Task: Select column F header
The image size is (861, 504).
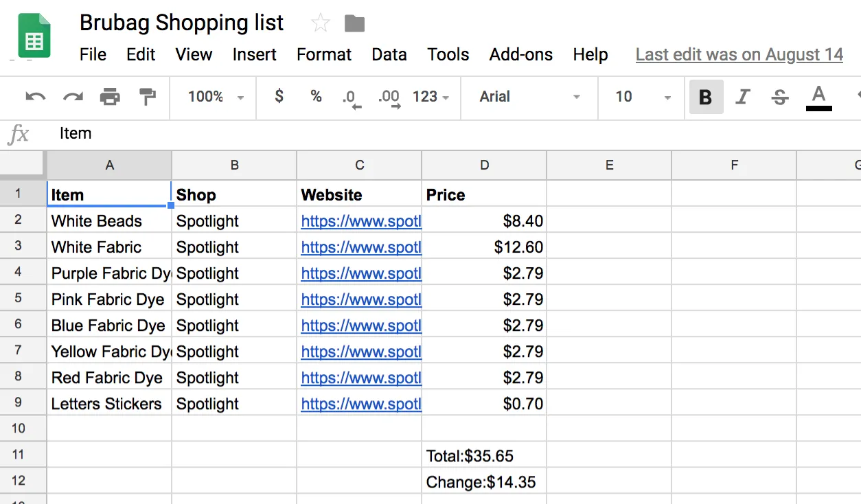Action: click(x=734, y=165)
